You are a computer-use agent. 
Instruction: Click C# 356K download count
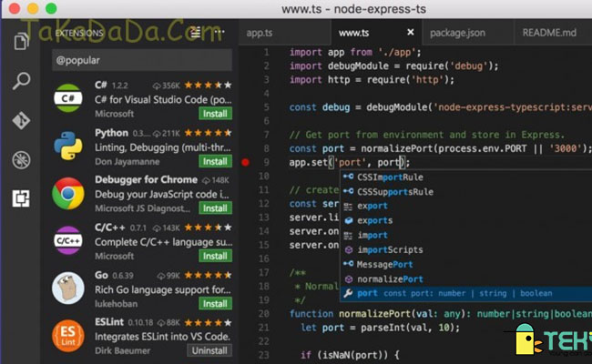coord(167,86)
